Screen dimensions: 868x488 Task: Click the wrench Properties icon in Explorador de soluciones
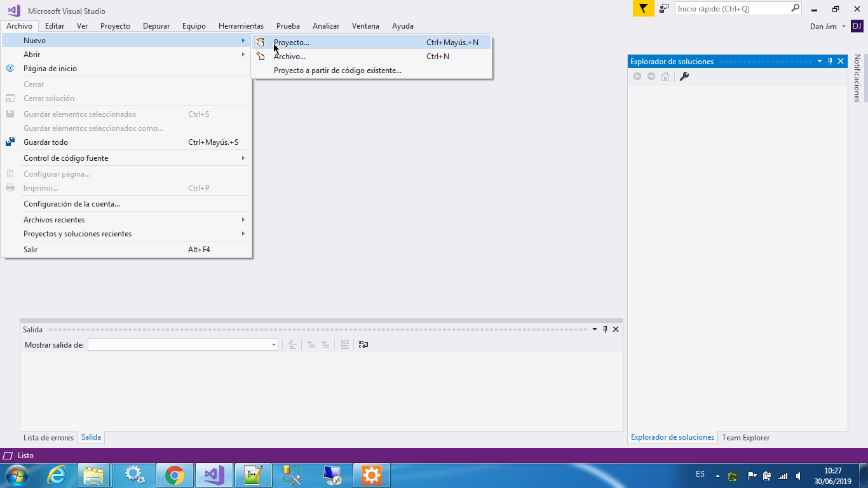684,76
